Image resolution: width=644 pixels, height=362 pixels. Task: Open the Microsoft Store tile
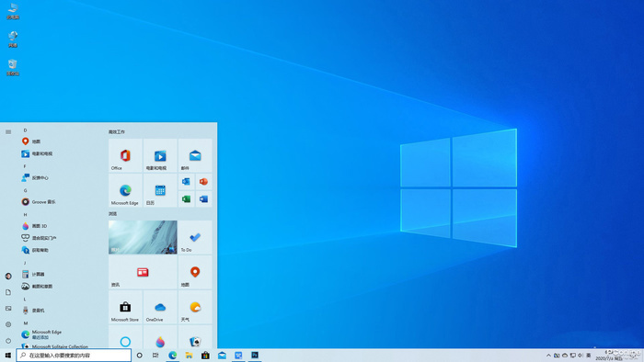(125, 307)
